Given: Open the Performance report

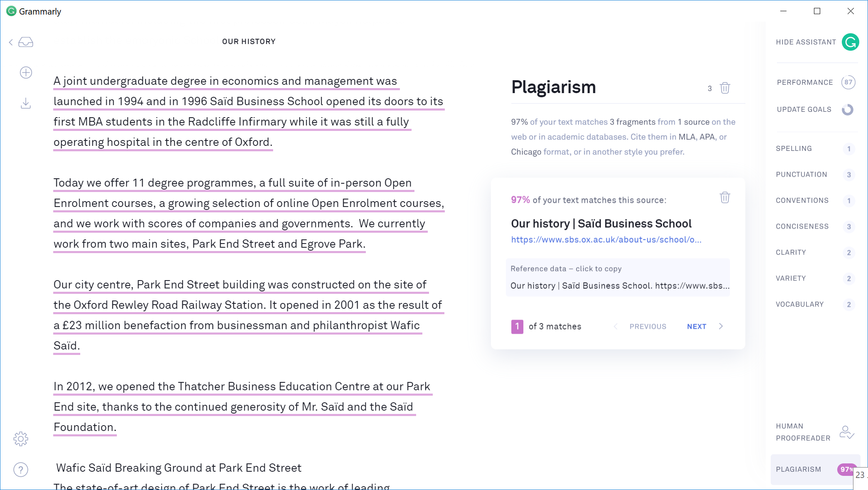Looking at the screenshot, I should click(805, 82).
